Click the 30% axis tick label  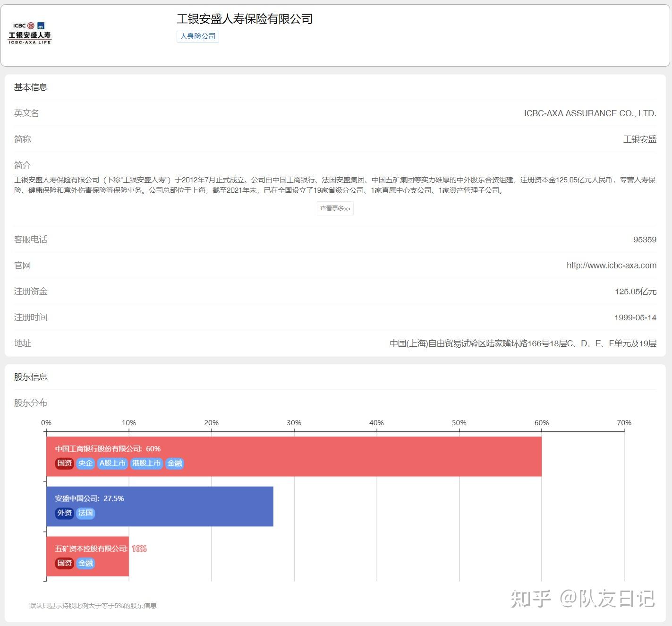coord(294,423)
